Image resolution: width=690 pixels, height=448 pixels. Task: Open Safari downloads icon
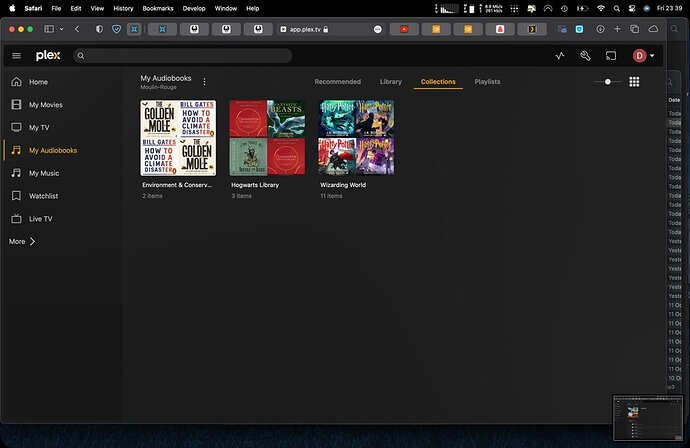coord(600,29)
